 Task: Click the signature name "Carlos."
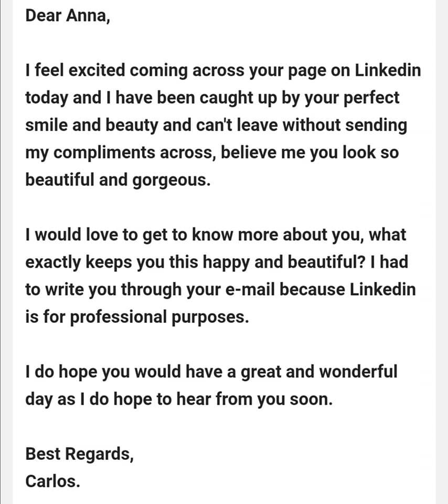click(53, 481)
